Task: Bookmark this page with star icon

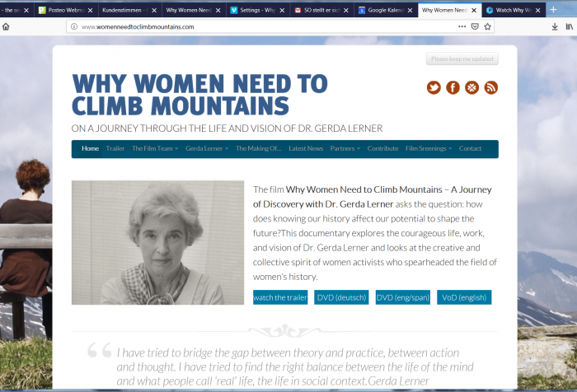Action: tap(488, 26)
